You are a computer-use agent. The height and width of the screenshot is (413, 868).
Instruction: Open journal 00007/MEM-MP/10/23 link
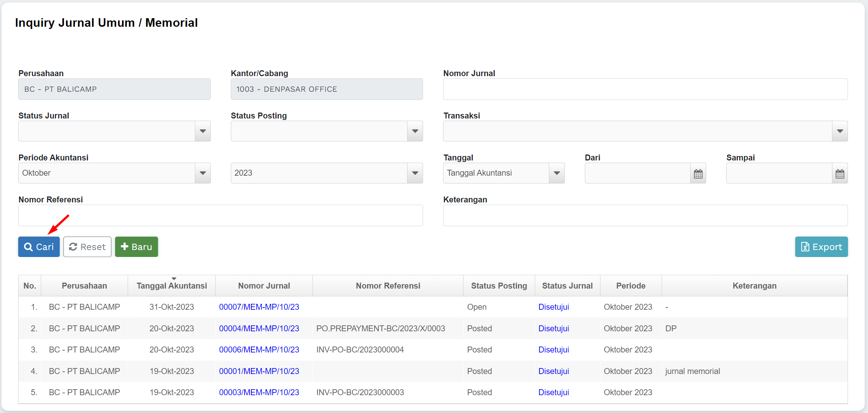click(x=259, y=307)
